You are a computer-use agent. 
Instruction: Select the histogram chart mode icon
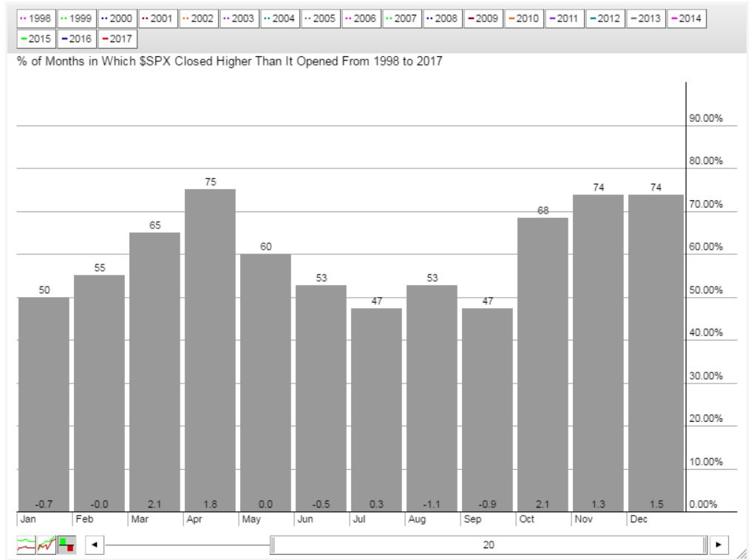tap(67, 545)
